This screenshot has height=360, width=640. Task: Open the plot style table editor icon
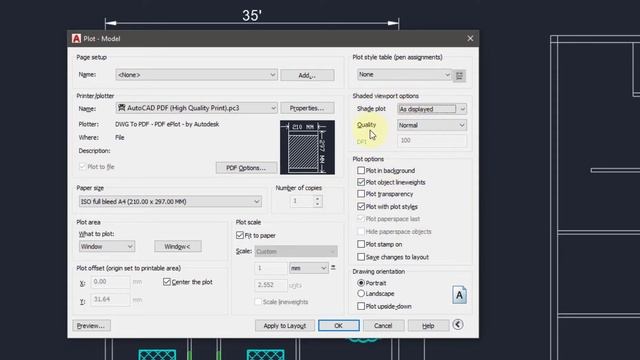coord(459,76)
